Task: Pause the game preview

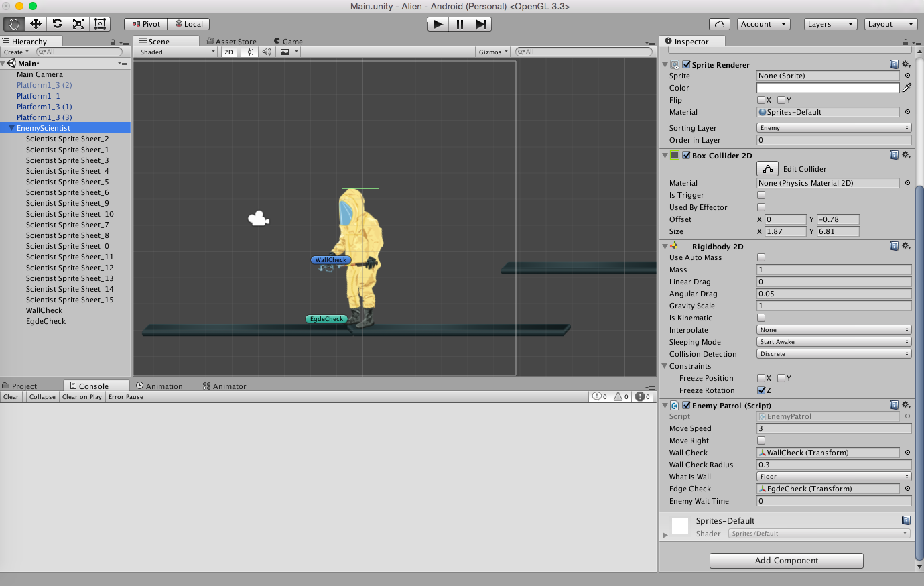Action: coord(460,24)
